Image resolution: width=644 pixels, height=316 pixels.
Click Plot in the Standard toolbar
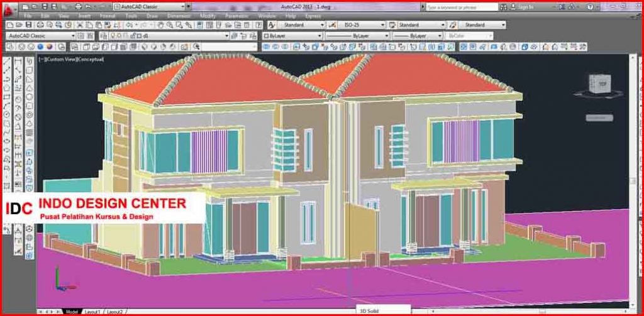40,25
